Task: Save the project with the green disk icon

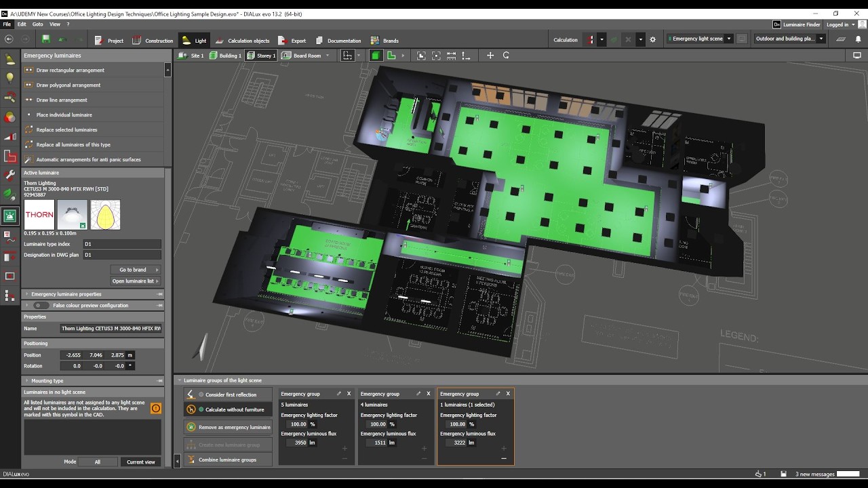Action: tap(46, 39)
